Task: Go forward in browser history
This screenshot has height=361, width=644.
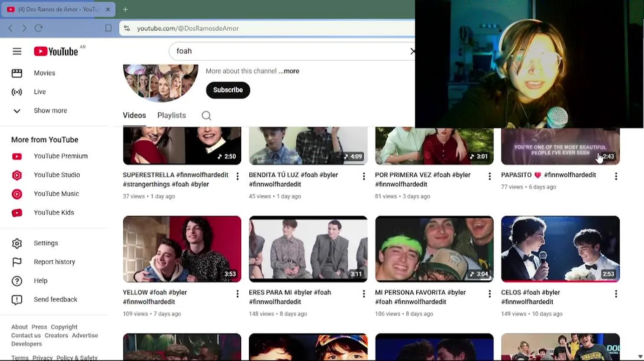Action: (x=24, y=29)
